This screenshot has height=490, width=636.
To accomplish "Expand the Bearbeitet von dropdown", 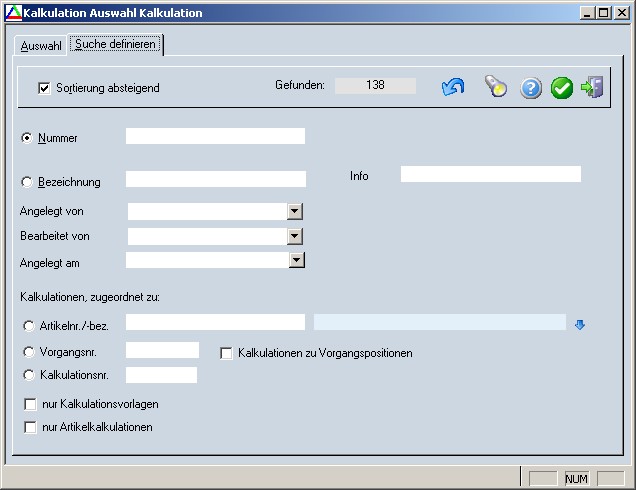I will point(295,236).
